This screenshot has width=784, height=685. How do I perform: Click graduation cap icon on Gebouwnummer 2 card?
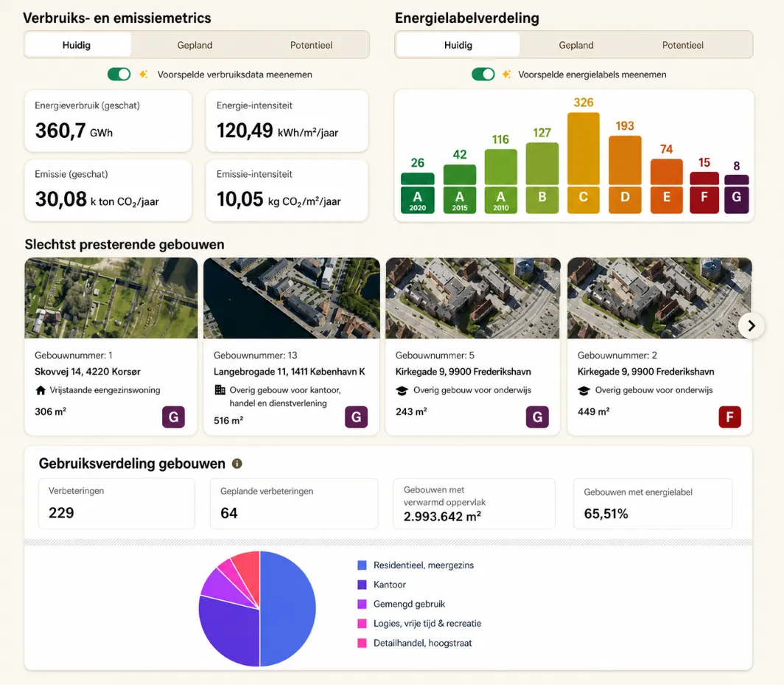(x=584, y=391)
